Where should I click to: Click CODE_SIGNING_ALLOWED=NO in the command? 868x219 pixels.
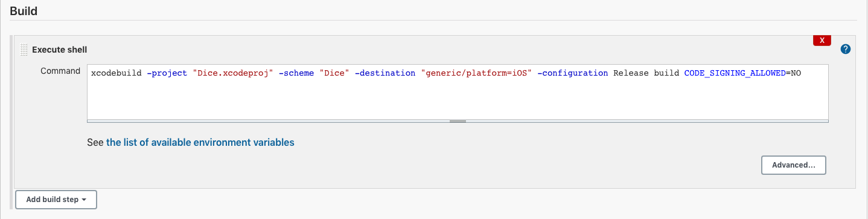(742, 73)
